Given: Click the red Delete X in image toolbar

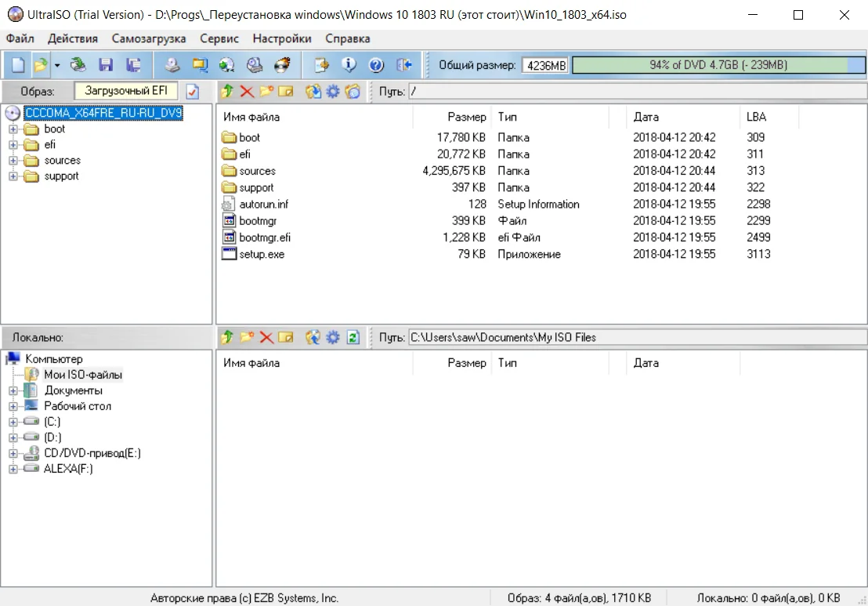Looking at the screenshot, I should pos(247,91).
